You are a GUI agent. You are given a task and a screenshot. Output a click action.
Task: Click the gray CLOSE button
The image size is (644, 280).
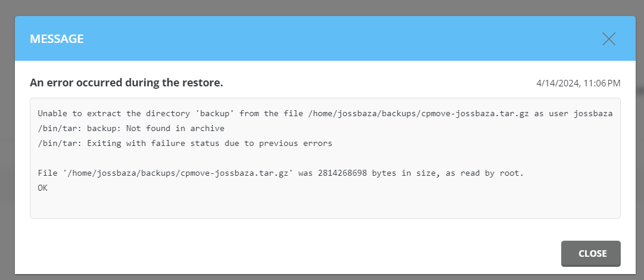590,254
